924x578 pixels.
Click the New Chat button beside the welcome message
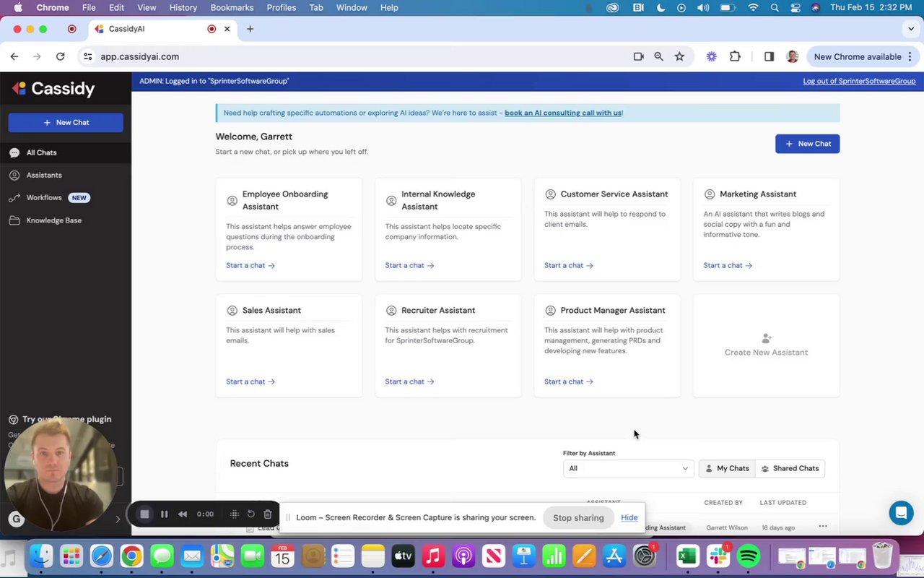click(807, 144)
